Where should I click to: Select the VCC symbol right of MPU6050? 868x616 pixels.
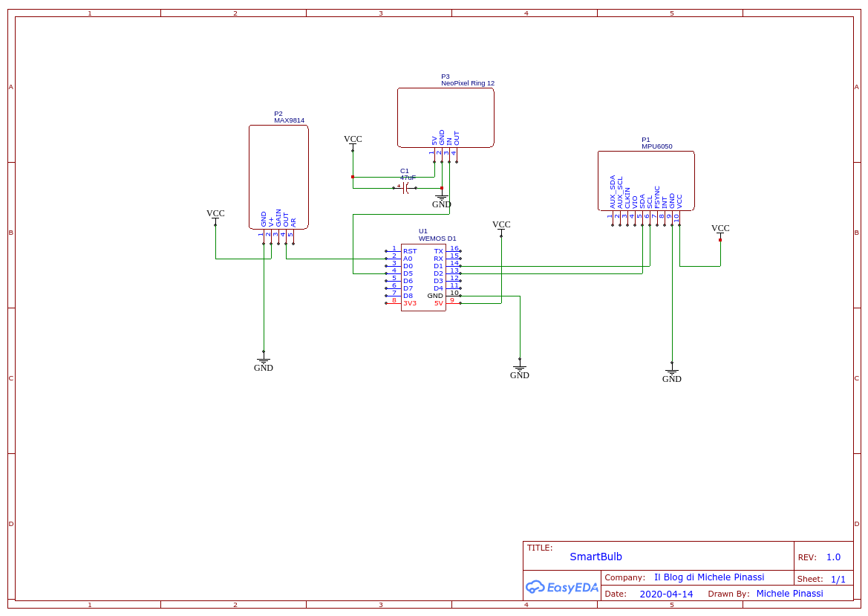[721, 232]
